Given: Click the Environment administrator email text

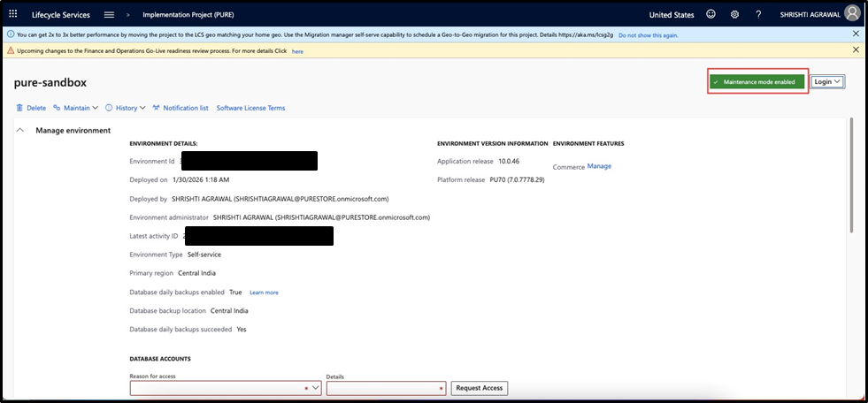Looking at the screenshot, I should pyautogui.click(x=353, y=217).
